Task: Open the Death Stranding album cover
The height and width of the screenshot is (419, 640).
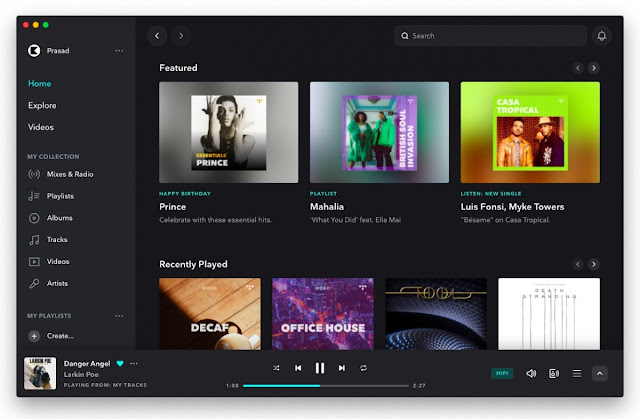Action: point(549,314)
